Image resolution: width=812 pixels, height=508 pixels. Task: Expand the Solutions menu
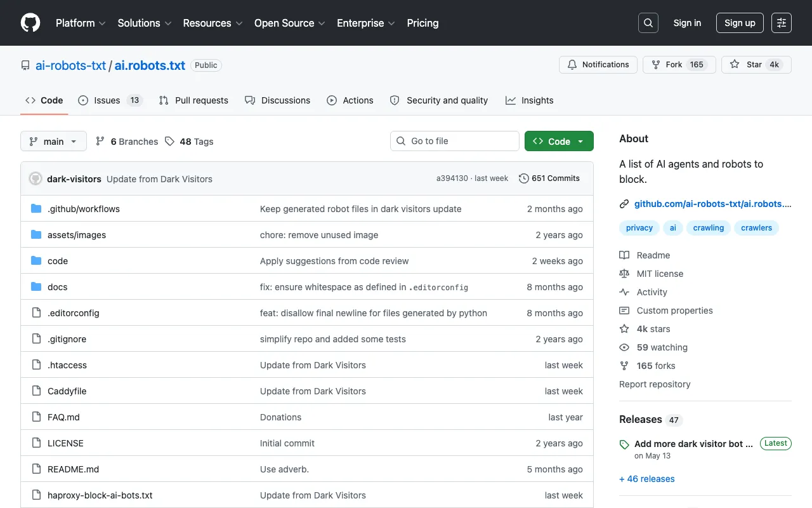pos(145,23)
